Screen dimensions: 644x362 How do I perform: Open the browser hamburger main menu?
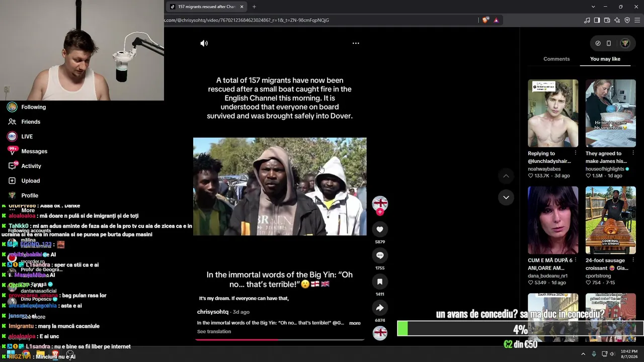637,20
